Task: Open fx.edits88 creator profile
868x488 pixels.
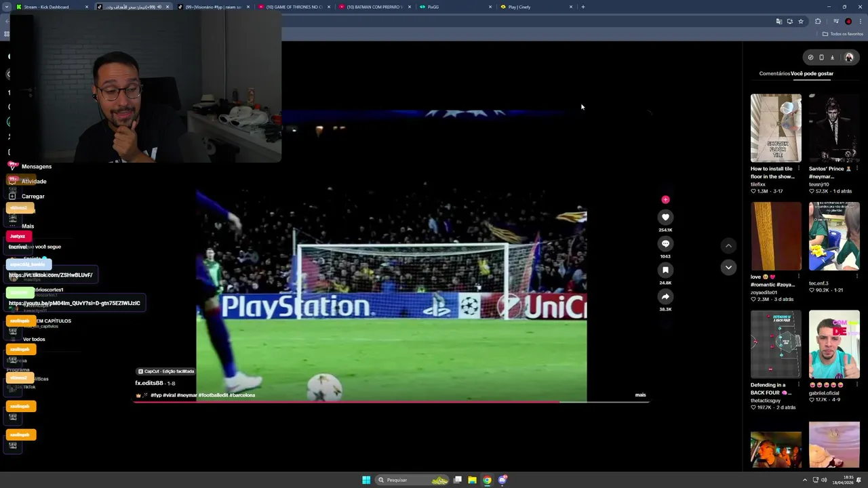Action: point(149,383)
